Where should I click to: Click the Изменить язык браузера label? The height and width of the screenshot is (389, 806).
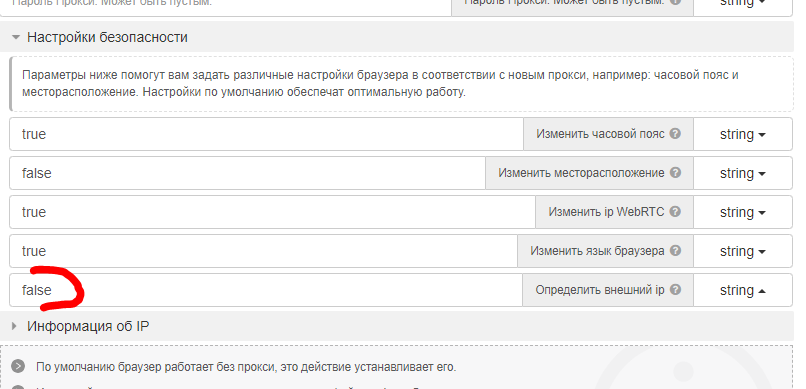click(597, 251)
